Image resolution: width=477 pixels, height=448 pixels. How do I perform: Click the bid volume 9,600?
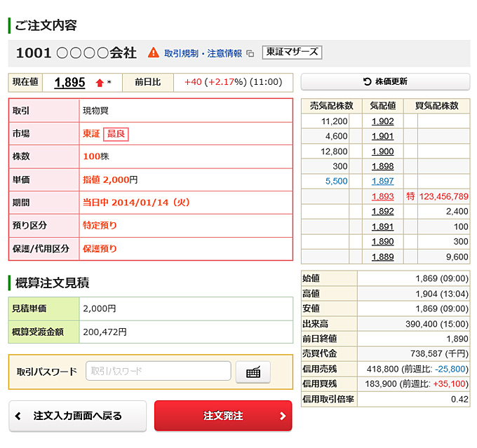coord(457,257)
